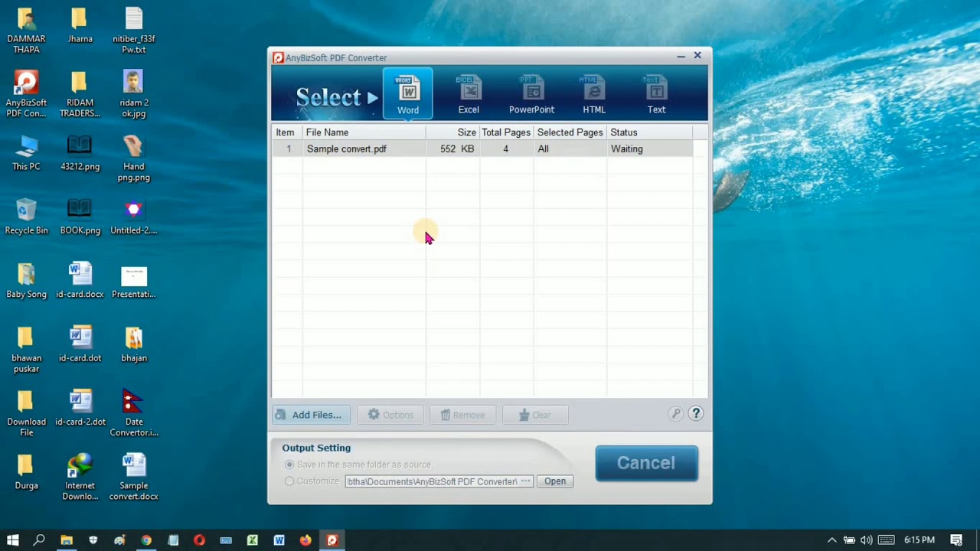
Task: Select the nitiber_f33f Pw.txt file
Action: click(133, 31)
